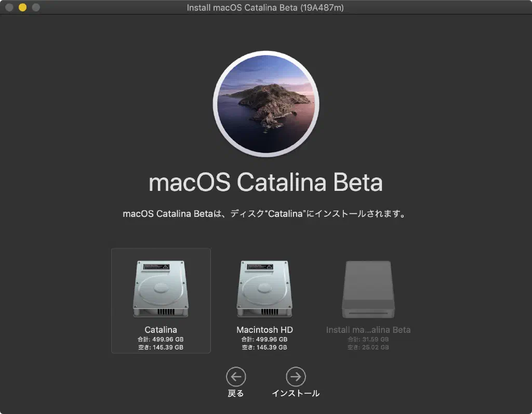
Task: Choose the disk labeled Catalina by name
Action: click(161, 330)
